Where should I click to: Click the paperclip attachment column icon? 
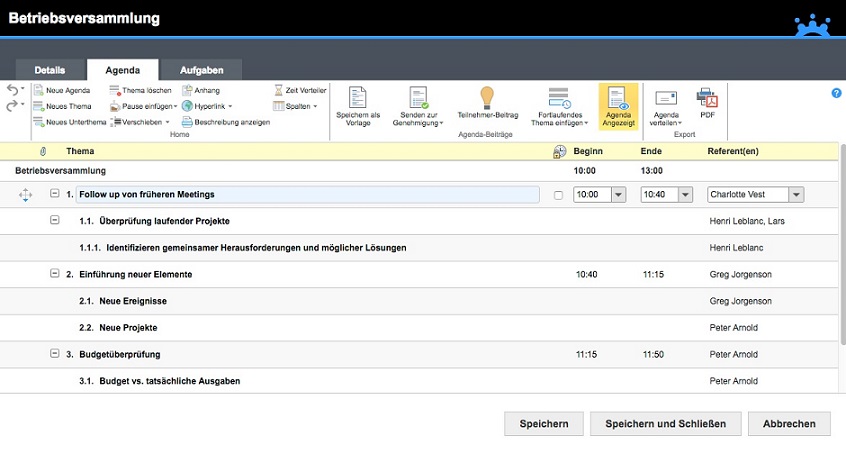pos(43,151)
